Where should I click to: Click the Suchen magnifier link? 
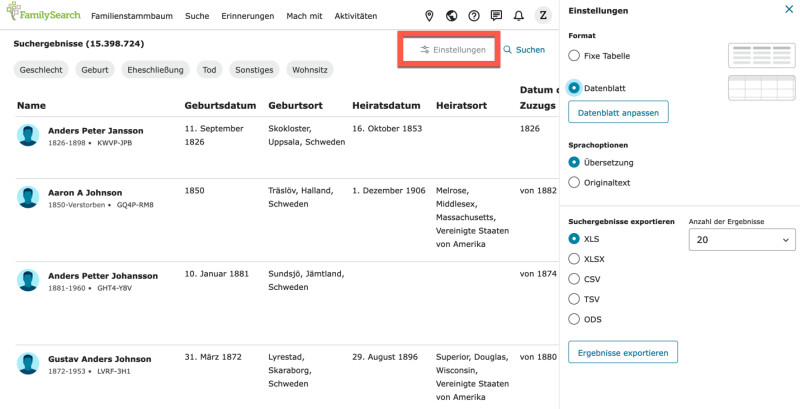click(x=524, y=50)
